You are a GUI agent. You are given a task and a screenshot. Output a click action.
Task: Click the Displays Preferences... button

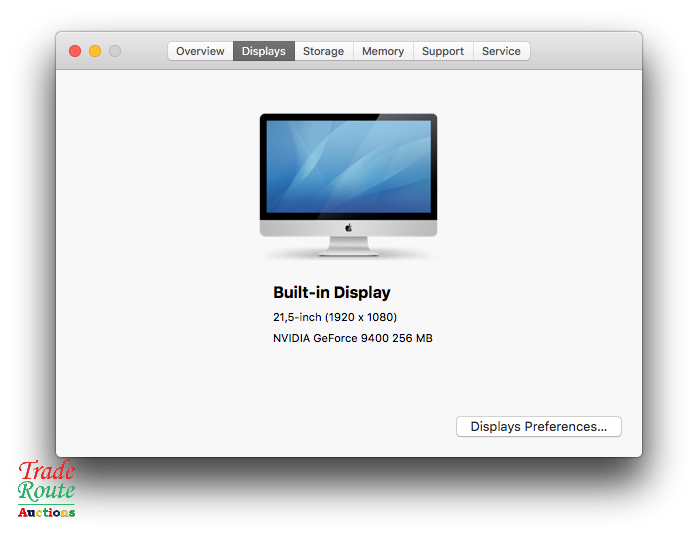tap(538, 427)
